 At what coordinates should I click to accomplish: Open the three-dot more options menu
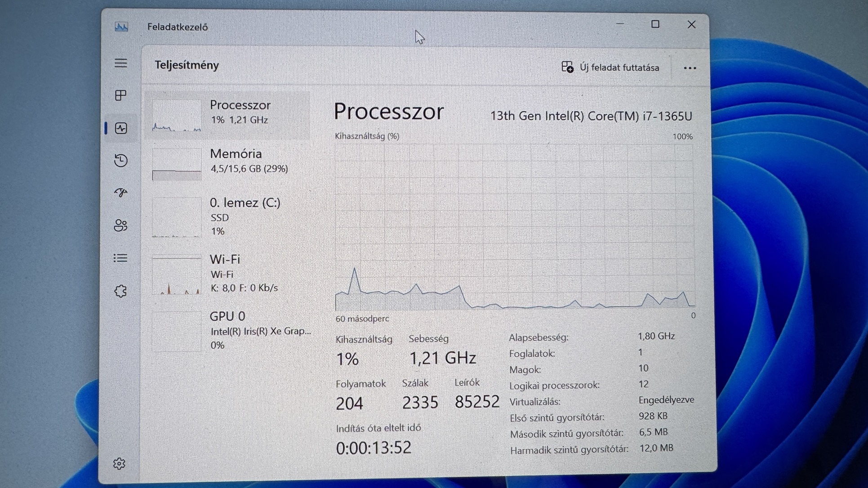coord(690,68)
